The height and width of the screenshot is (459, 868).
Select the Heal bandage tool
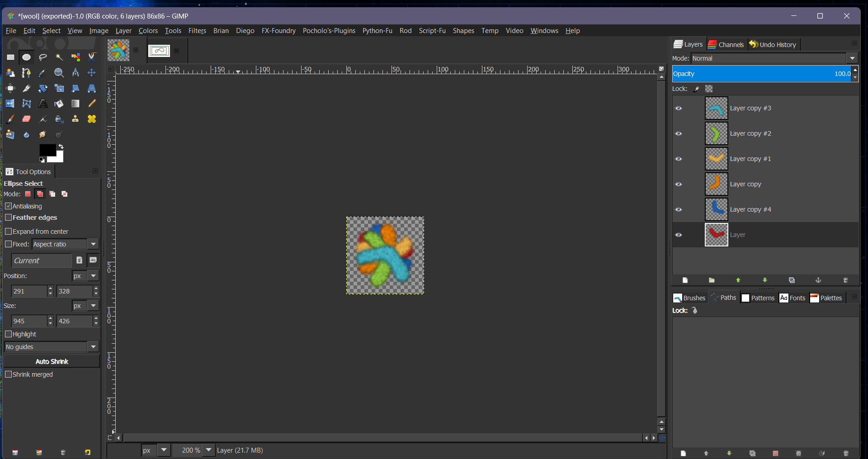tap(92, 119)
